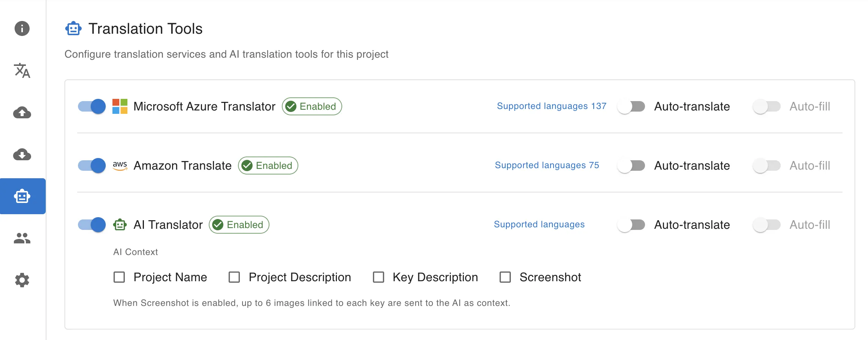This screenshot has height=340, width=868.
Task: Disable the Amazon Translate switch
Action: pos(92,166)
